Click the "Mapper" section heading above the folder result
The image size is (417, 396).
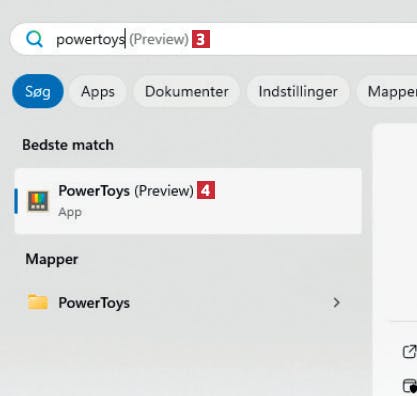point(52,259)
